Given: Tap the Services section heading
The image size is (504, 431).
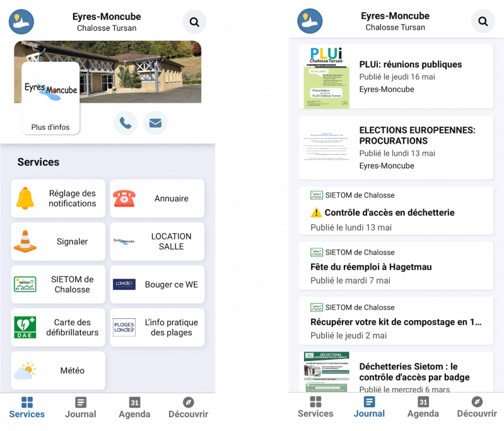Looking at the screenshot, I should click(x=38, y=162).
